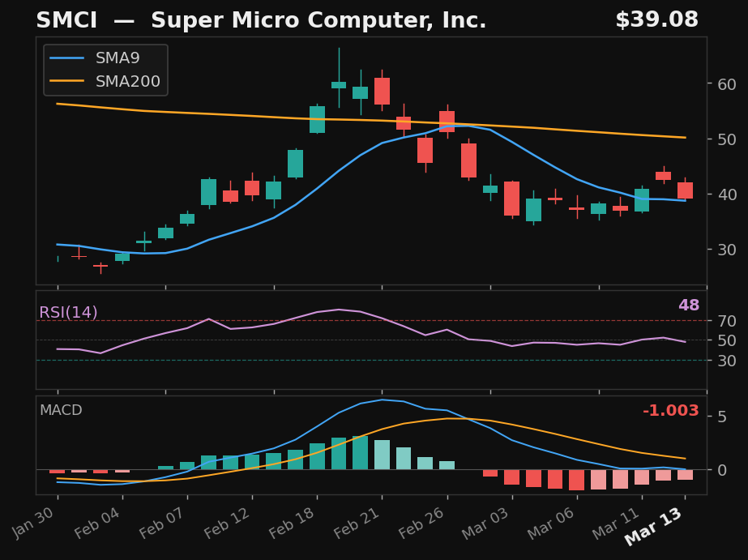Click the 60 price axis tick label
The height and width of the screenshot is (560, 748).
(x=727, y=84)
